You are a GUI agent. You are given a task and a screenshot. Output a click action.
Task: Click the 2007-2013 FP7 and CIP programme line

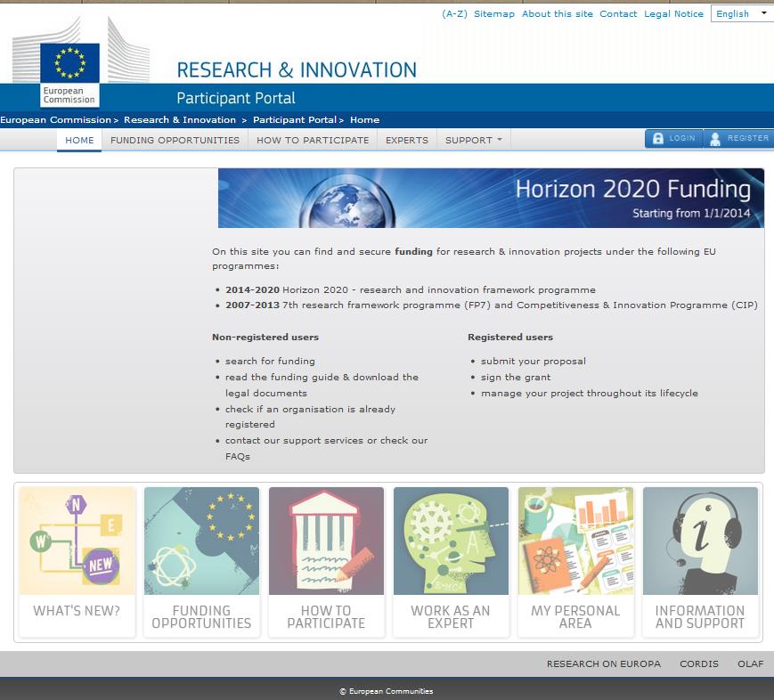click(x=491, y=305)
